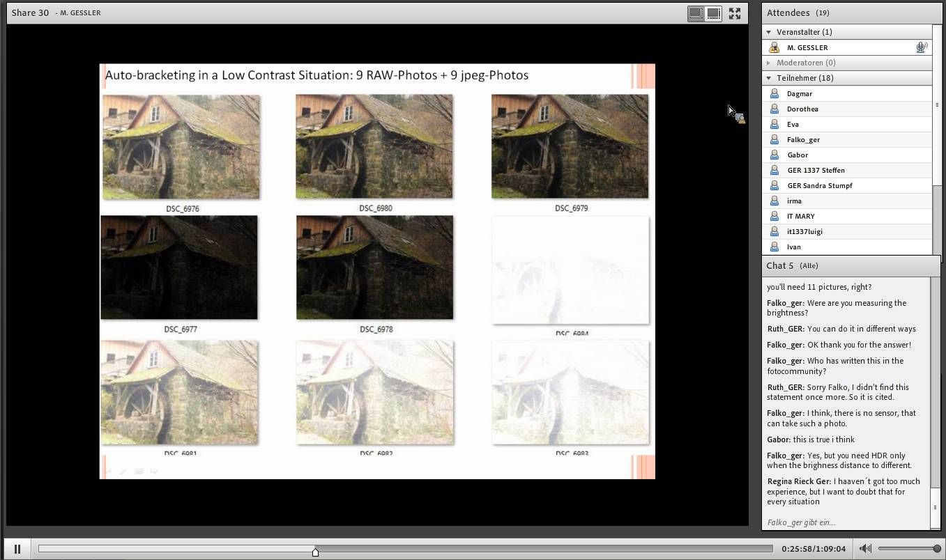The width and height of the screenshot is (946, 560).
Task: Collapse the Teilnehmer group
Action: 769,78
